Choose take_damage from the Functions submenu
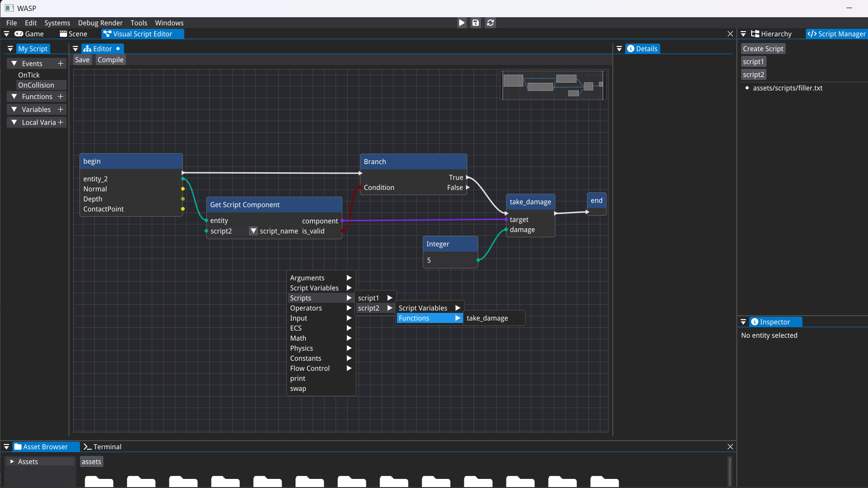The height and width of the screenshot is (488, 868). click(487, 318)
